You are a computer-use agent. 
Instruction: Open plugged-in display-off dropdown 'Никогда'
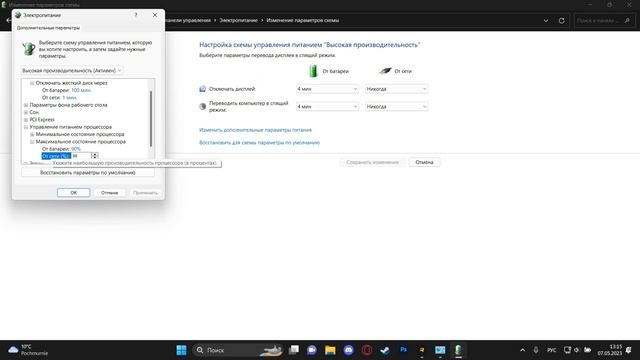click(x=397, y=89)
